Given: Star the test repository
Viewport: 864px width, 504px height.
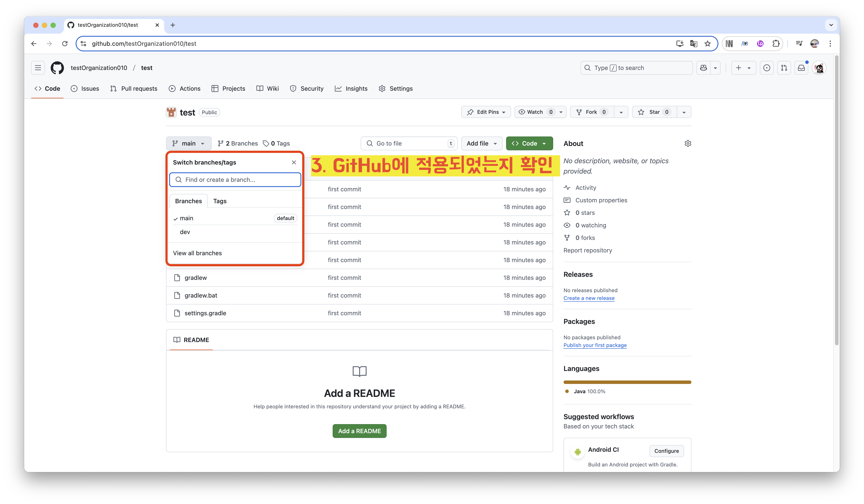Looking at the screenshot, I should [654, 112].
